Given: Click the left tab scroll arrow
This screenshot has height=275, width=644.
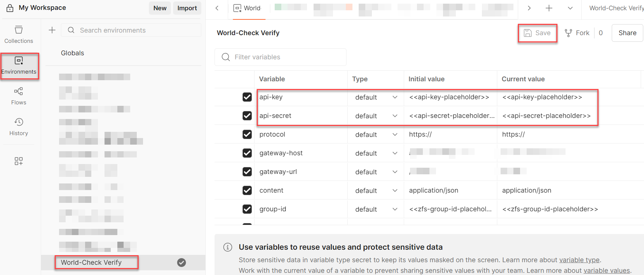Looking at the screenshot, I should (x=217, y=8).
